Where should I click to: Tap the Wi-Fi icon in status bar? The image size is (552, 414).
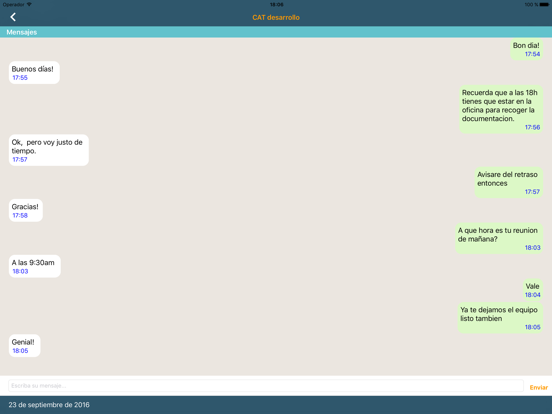tap(29, 5)
